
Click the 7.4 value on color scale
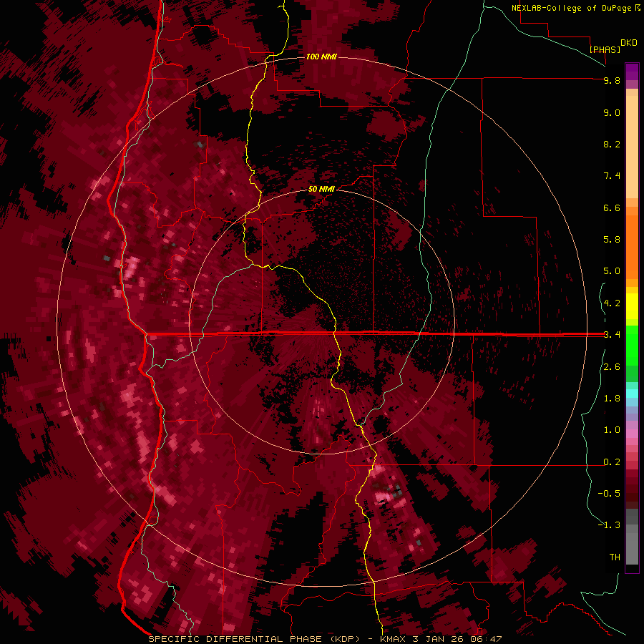612,176
